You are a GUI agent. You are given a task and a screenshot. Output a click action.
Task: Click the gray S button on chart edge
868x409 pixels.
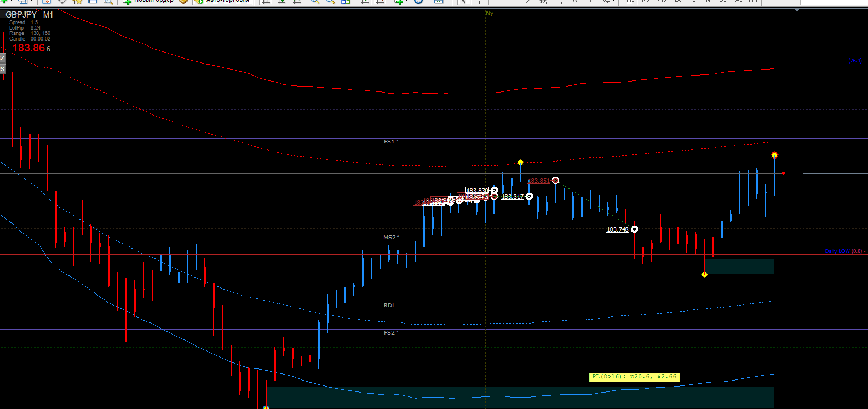tap(2, 69)
